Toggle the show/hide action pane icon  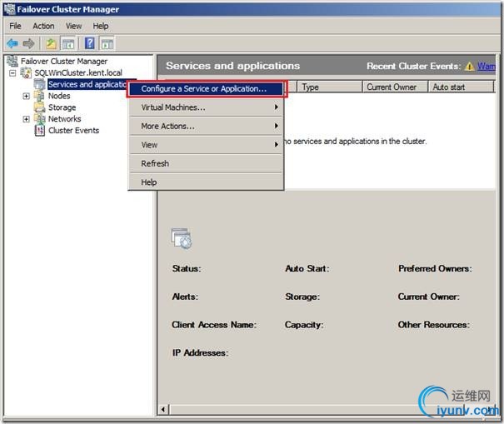pyautogui.click(x=107, y=43)
